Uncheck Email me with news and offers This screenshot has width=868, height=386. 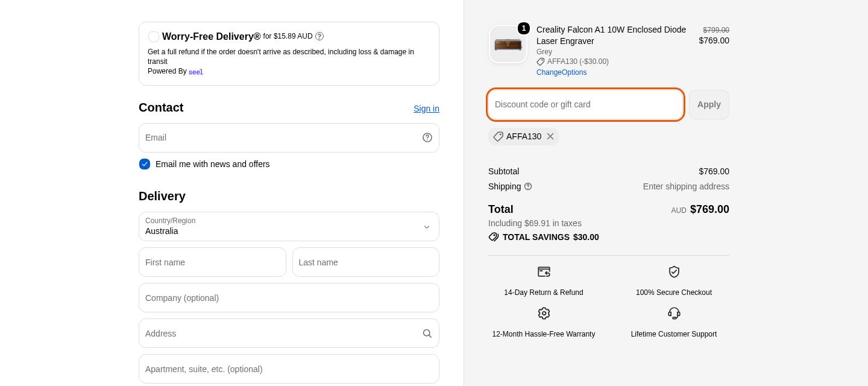tap(145, 164)
